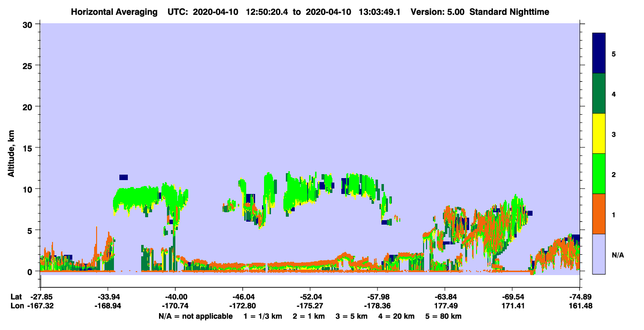Click latitude value -74.89

point(580,297)
